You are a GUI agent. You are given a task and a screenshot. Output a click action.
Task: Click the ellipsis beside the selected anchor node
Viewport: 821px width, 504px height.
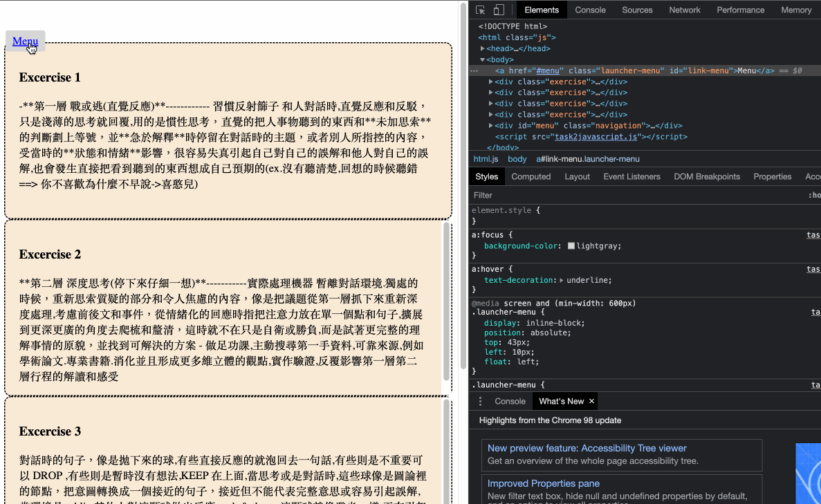coord(474,71)
